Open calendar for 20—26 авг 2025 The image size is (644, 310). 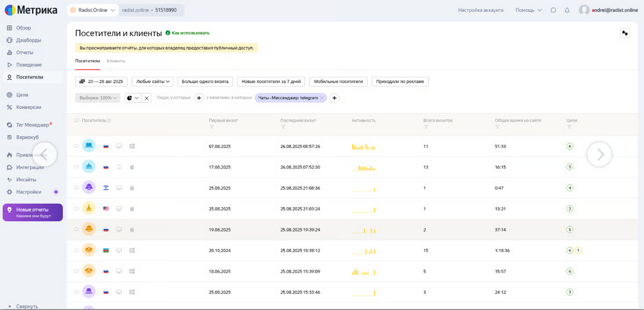101,82
